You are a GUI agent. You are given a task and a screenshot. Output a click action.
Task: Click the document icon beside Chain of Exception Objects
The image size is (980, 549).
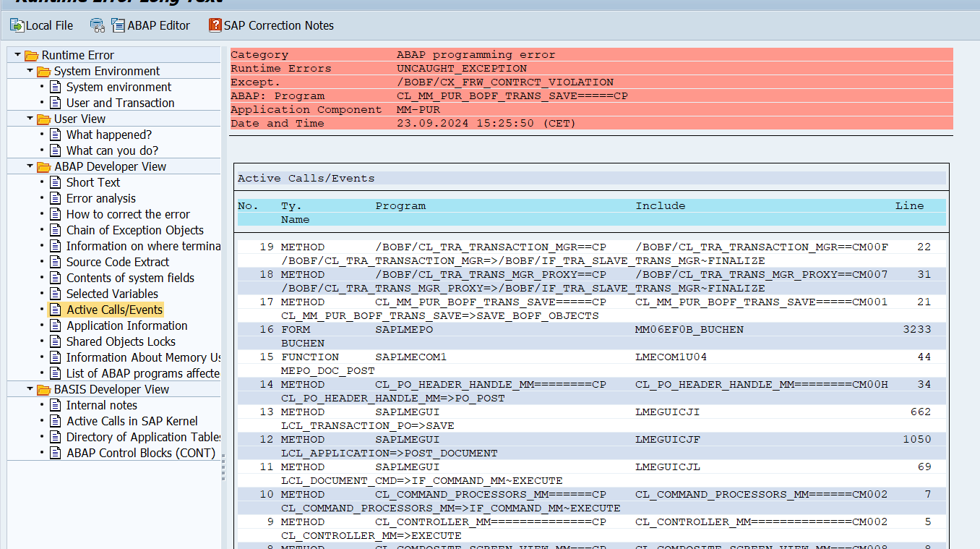click(56, 231)
